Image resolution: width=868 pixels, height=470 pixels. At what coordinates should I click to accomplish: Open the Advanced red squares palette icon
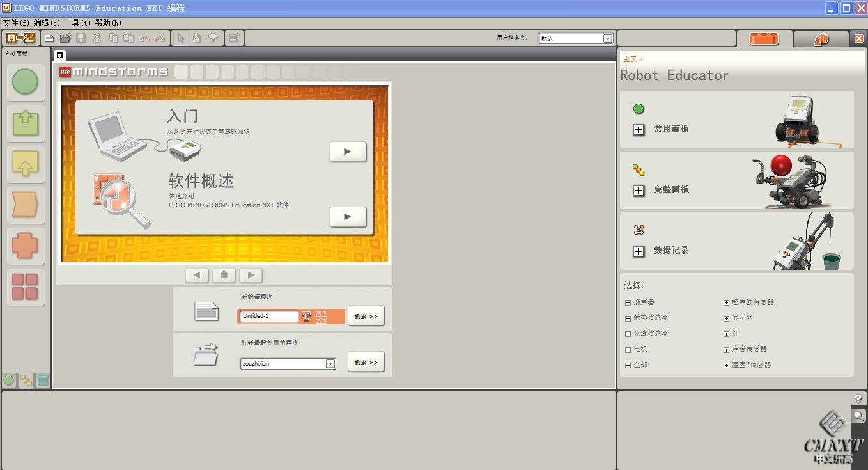(x=26, y=287)
